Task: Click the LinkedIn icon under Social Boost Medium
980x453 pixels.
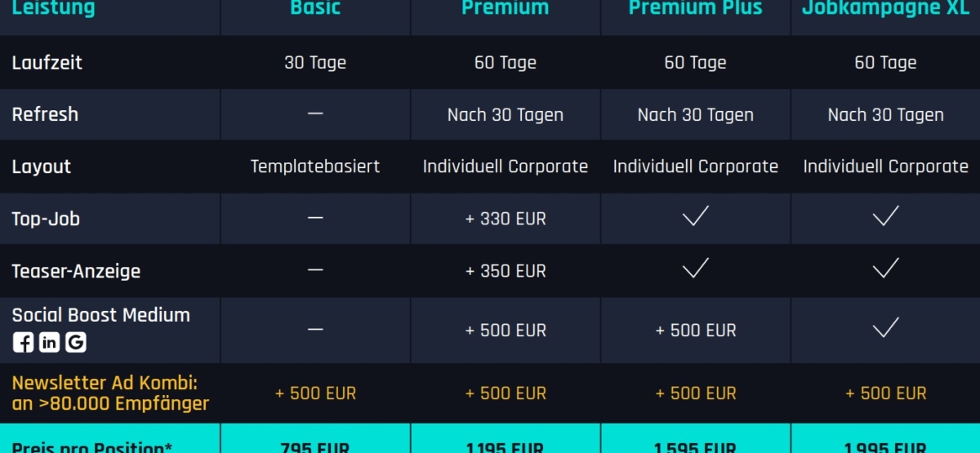Action: click(49, 343)
